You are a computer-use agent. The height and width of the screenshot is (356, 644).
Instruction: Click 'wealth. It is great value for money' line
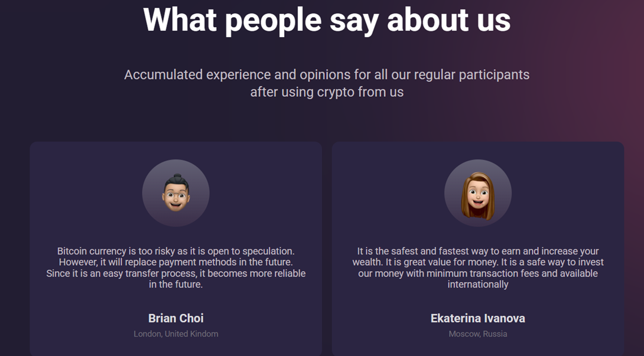pyautogui.click(x=478, y=262)
